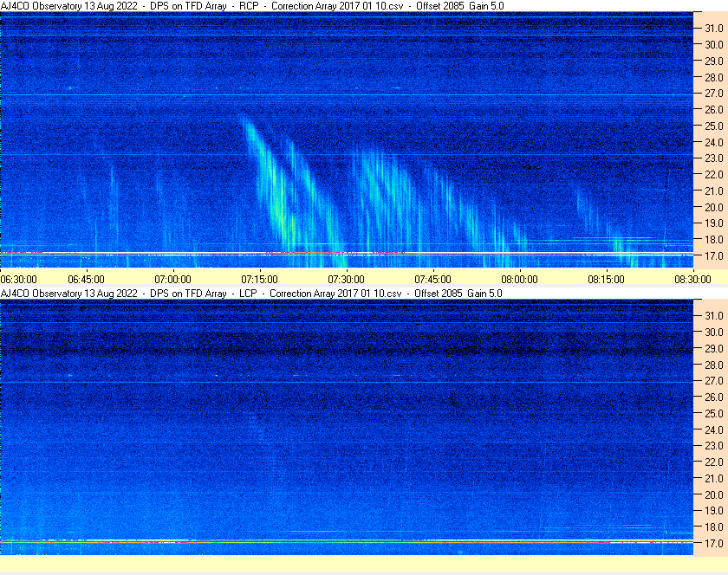Click 23.0 frequency label in RCP panel

click(714, 158)
